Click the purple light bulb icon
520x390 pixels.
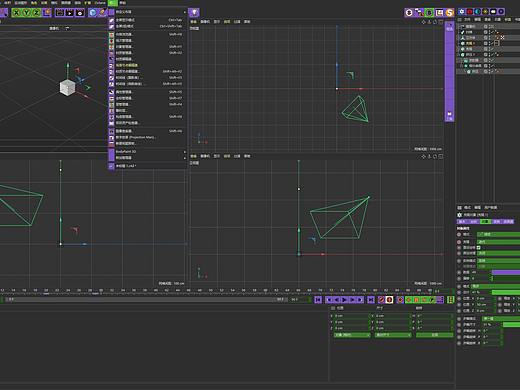[194, 13]
